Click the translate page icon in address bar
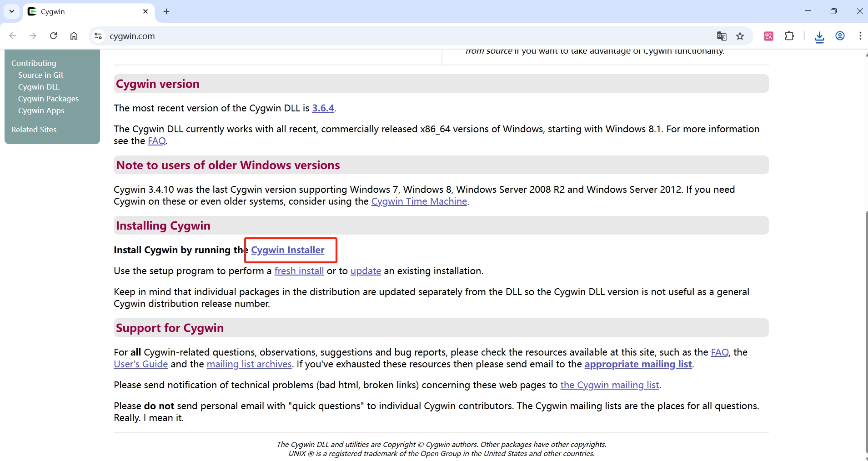 pos(722,36)
